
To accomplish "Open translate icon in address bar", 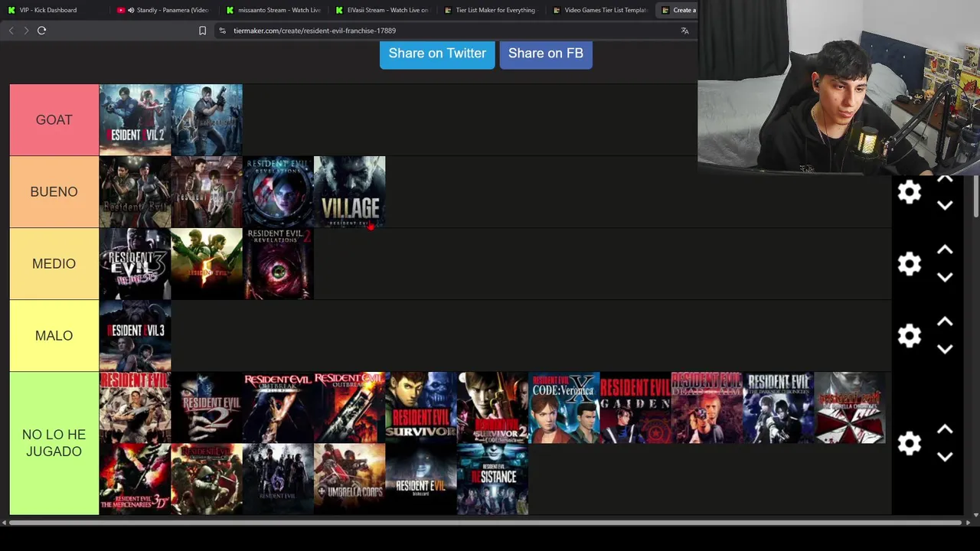I will pyautogui.click(x=684, y=31).
